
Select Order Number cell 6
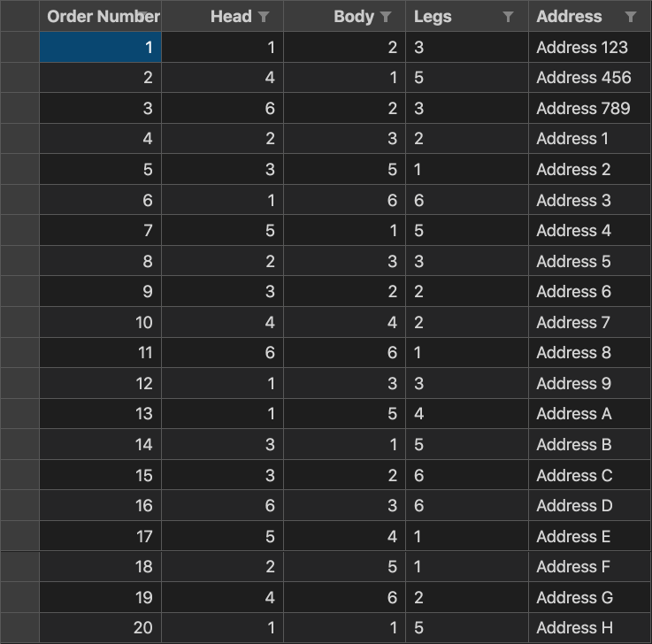tap(101, 200)
